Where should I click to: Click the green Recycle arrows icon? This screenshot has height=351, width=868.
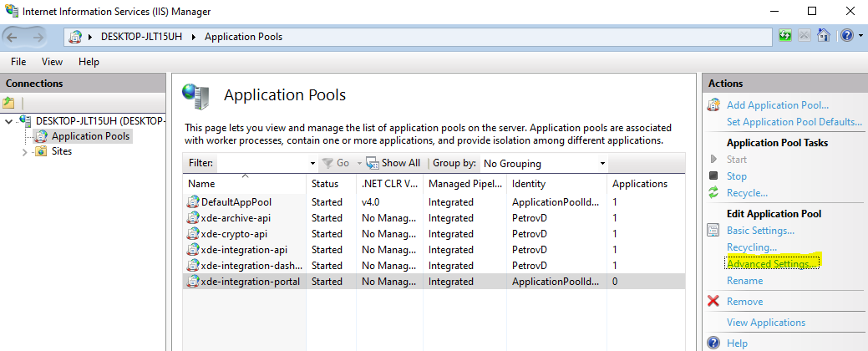point(714,193)
